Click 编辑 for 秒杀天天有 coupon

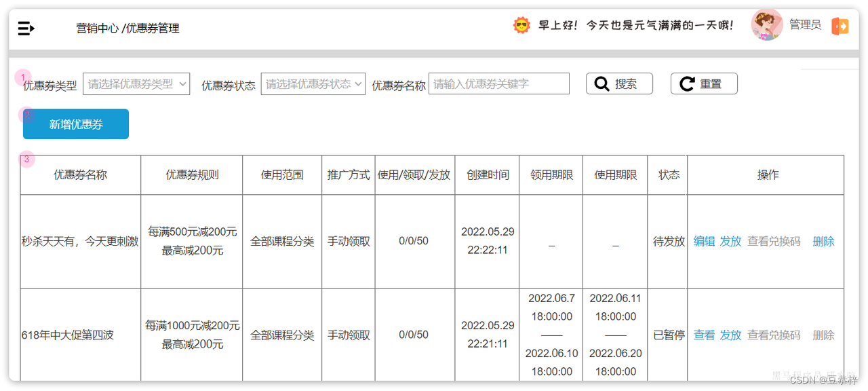704,242
